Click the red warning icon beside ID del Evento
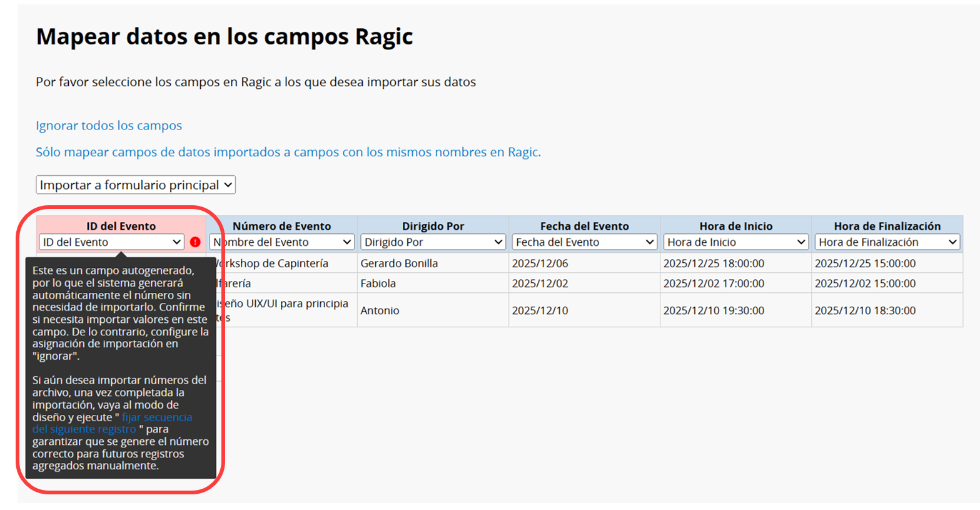Viewport: 980px width, 510px height. 195,242
